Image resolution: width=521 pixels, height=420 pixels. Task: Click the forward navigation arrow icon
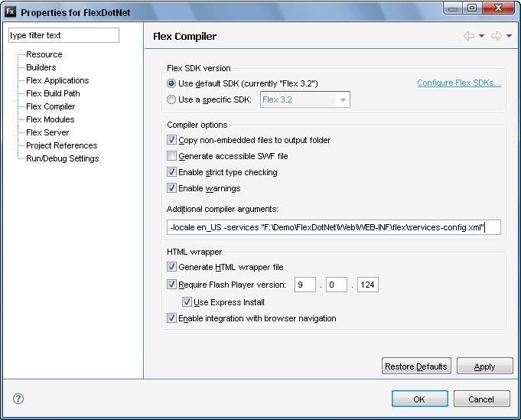point(496,36)
